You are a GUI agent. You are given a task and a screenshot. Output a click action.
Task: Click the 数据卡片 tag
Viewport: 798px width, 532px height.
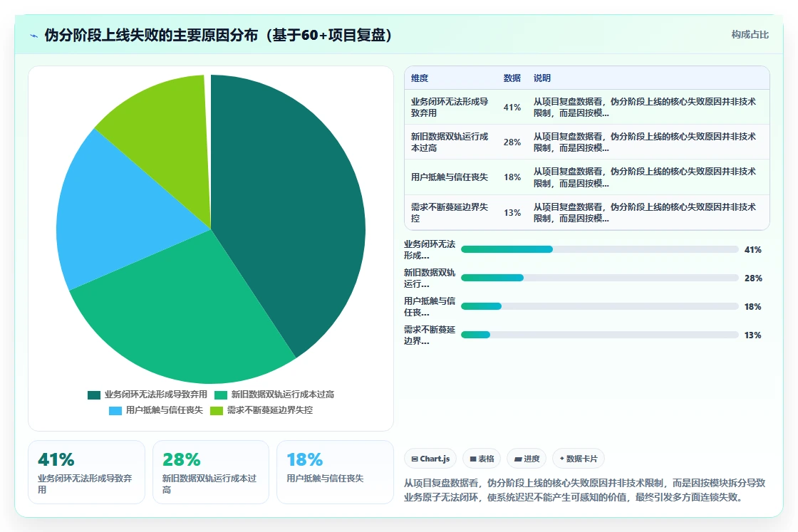pyautogui.click(x=579, y=459)
